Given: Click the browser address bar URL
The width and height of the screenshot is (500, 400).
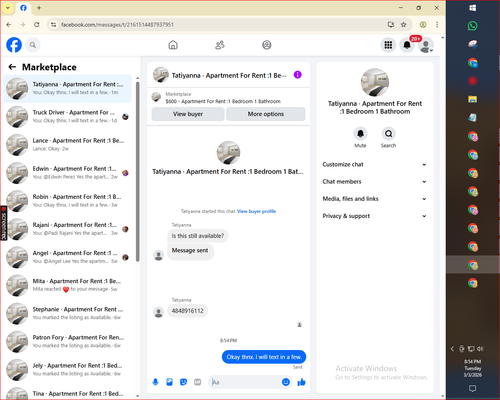Looking at the screenshot, I should [x=117, y=24].
